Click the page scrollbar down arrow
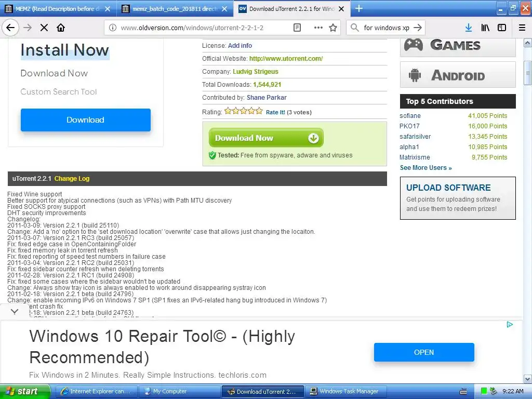The height and width of the screenshot is (399, 532). (528, 379)
